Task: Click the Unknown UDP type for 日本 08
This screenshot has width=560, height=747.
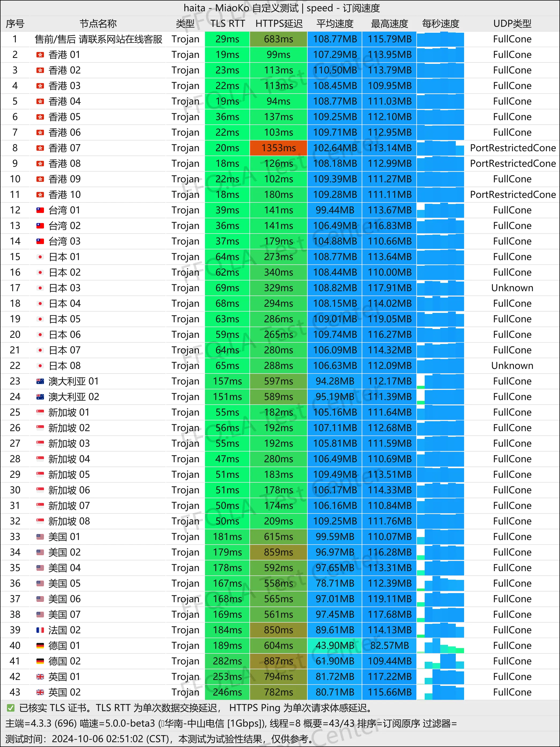Action: tap(512, 365)
